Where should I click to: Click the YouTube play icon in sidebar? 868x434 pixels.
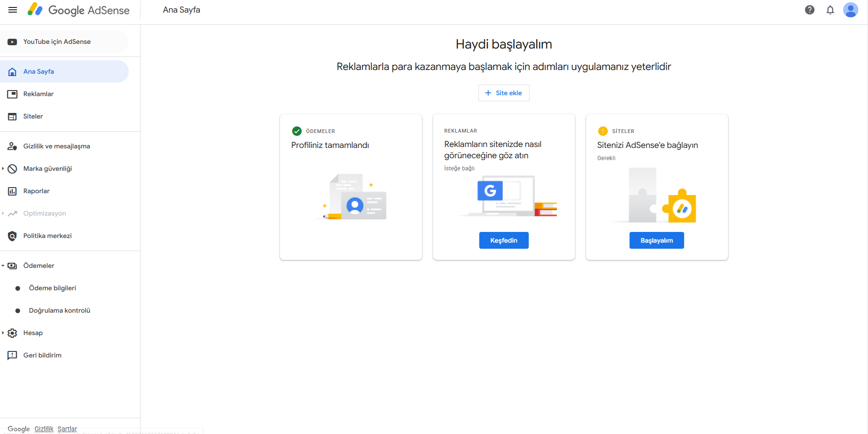coord(13,42)
